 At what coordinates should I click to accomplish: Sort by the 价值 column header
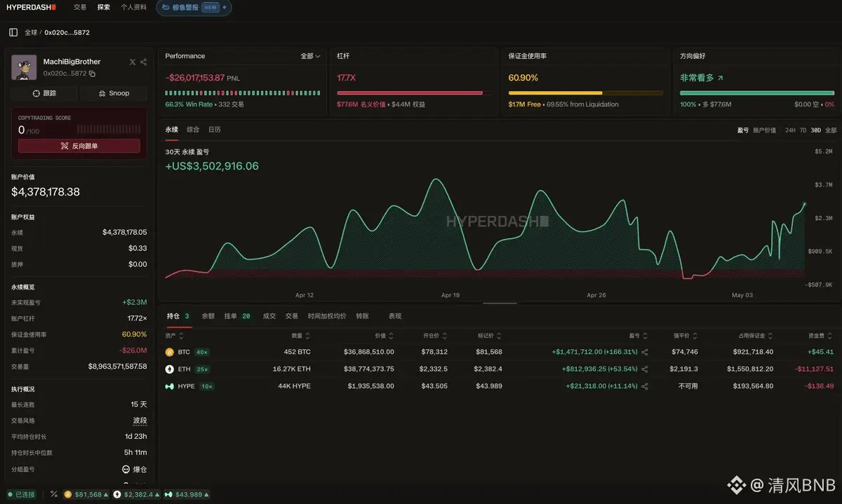(384, 336)
